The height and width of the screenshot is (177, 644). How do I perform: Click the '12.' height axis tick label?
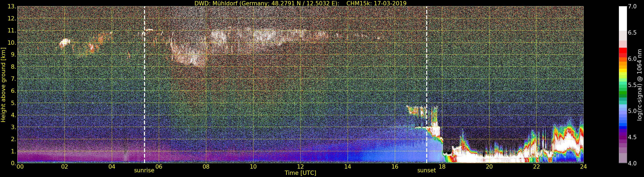pyautogui.click(x=12, y=18)
